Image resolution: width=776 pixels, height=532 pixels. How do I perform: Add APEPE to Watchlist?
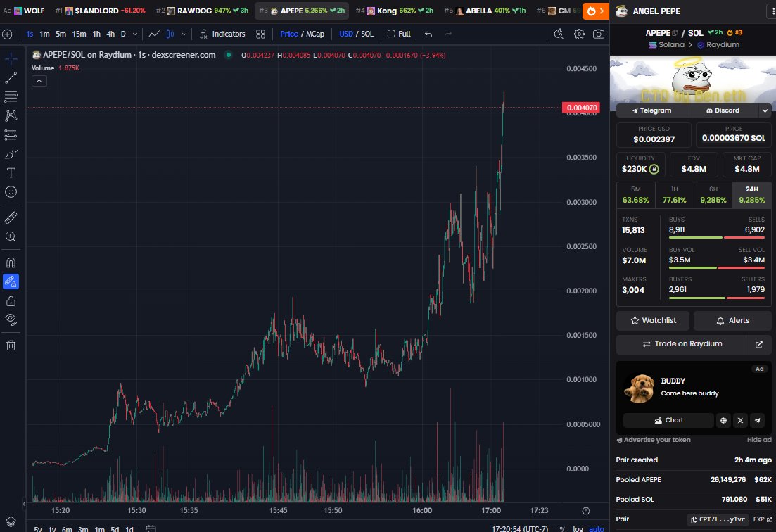[654, 321]
